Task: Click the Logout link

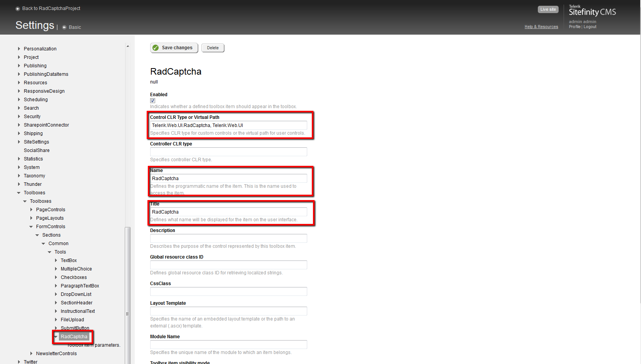Action: [590, 27]
